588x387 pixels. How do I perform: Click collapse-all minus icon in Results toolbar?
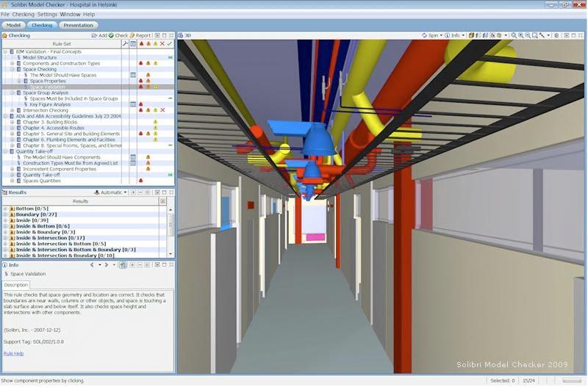140,192
